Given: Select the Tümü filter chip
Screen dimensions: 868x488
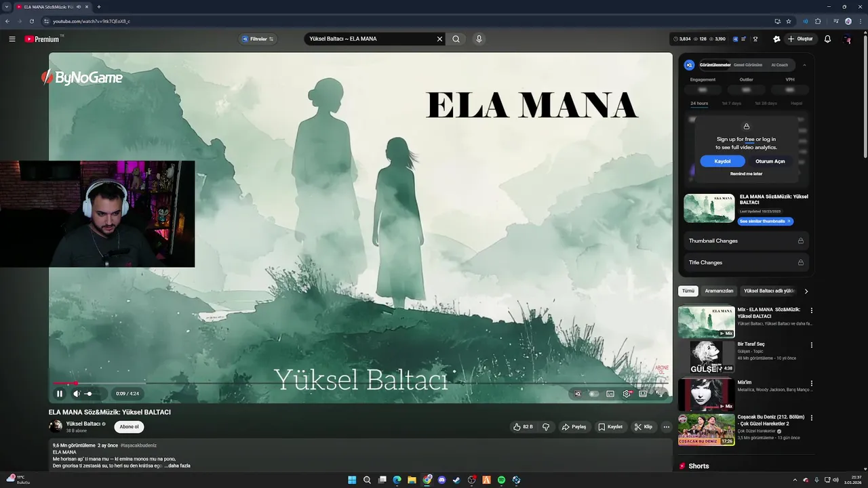Looking at the screenshot, I should [688, 291].
